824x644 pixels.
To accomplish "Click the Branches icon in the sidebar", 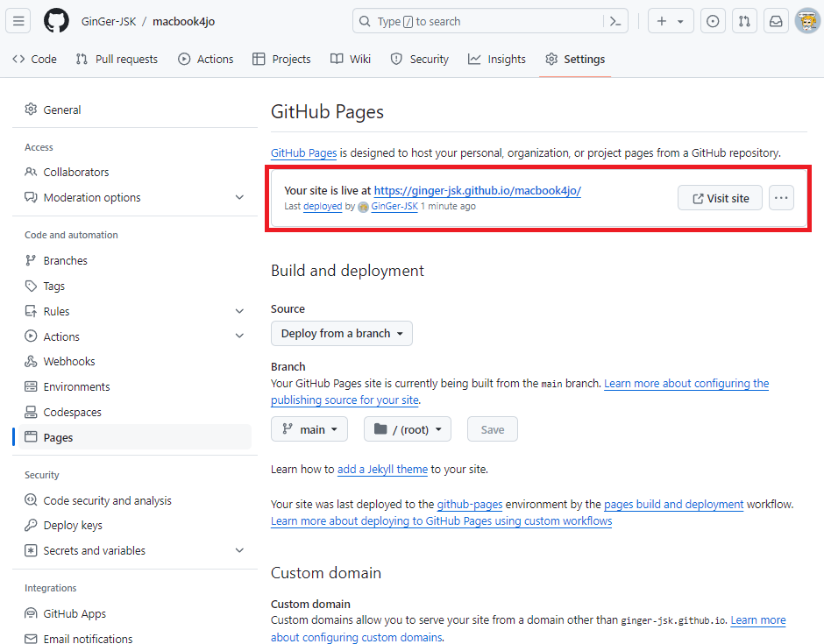I will (31, 260).
